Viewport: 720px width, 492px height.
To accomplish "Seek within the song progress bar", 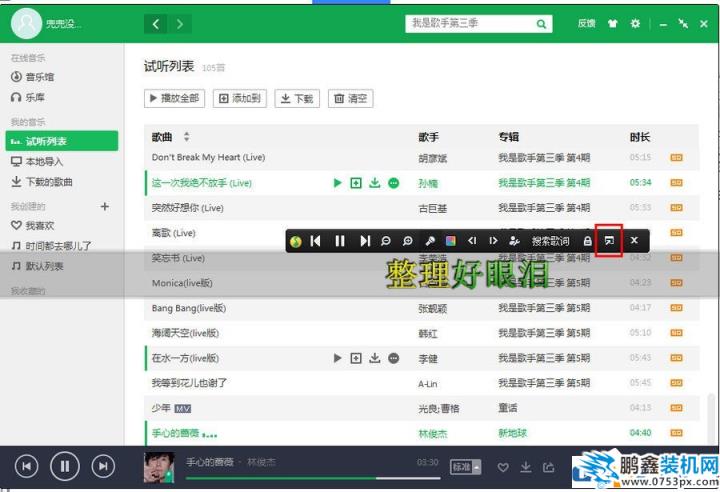I will 313,478.
